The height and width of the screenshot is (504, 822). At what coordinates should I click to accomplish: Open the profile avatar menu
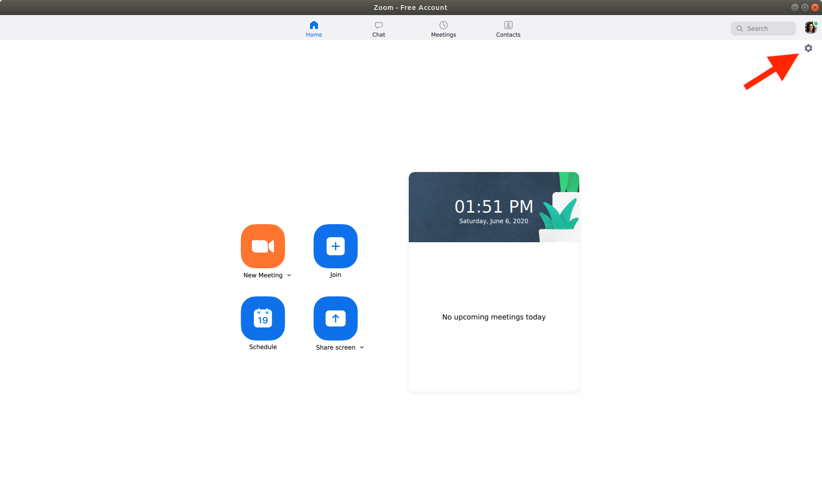point(810,28)
